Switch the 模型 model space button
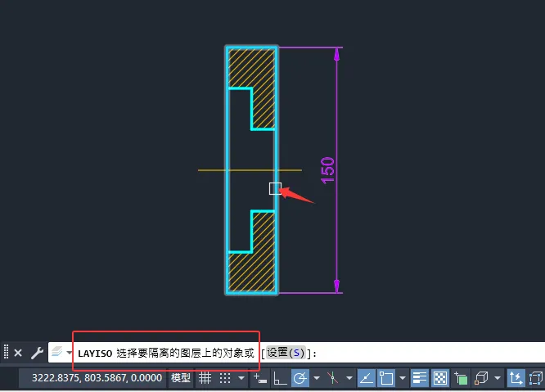 pos(181,378)
